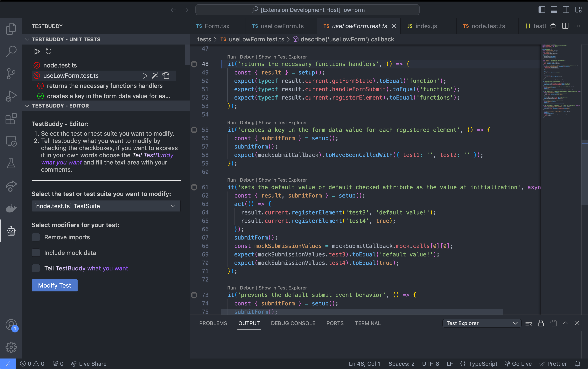Click the Modify Test button
Image resolution: width=588 pixels, height=369 pixels.
(55, 285)
